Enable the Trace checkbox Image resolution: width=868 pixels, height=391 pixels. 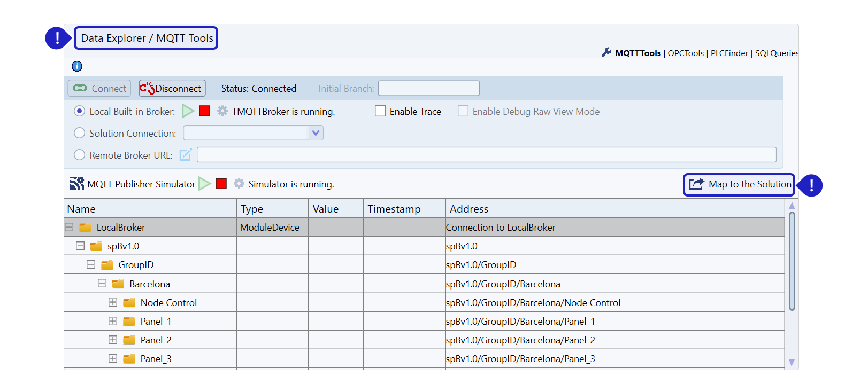tap(380, 111)
